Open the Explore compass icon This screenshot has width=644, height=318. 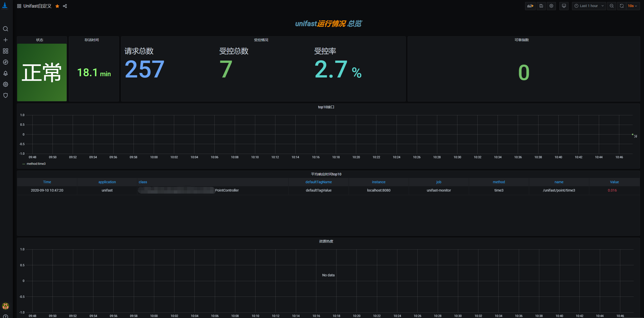[6, 62]
